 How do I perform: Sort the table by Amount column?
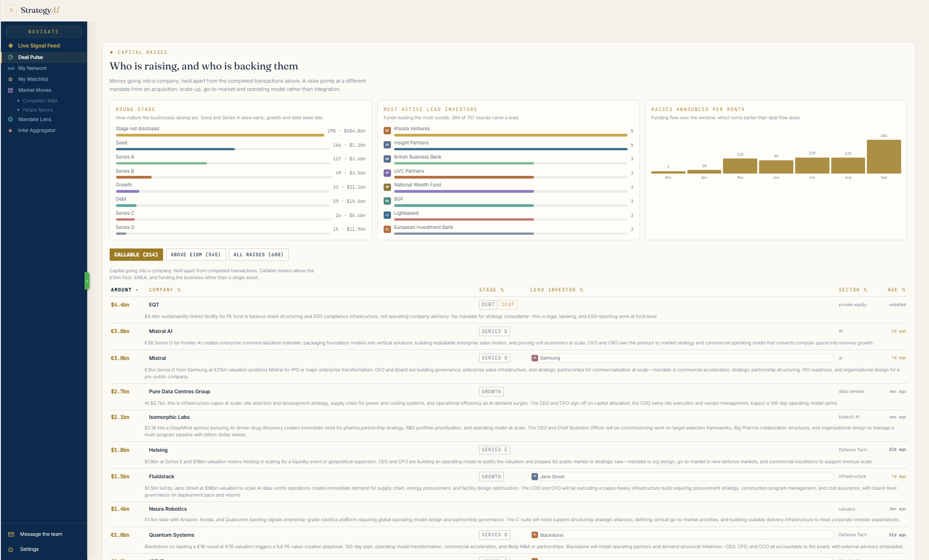124,290
